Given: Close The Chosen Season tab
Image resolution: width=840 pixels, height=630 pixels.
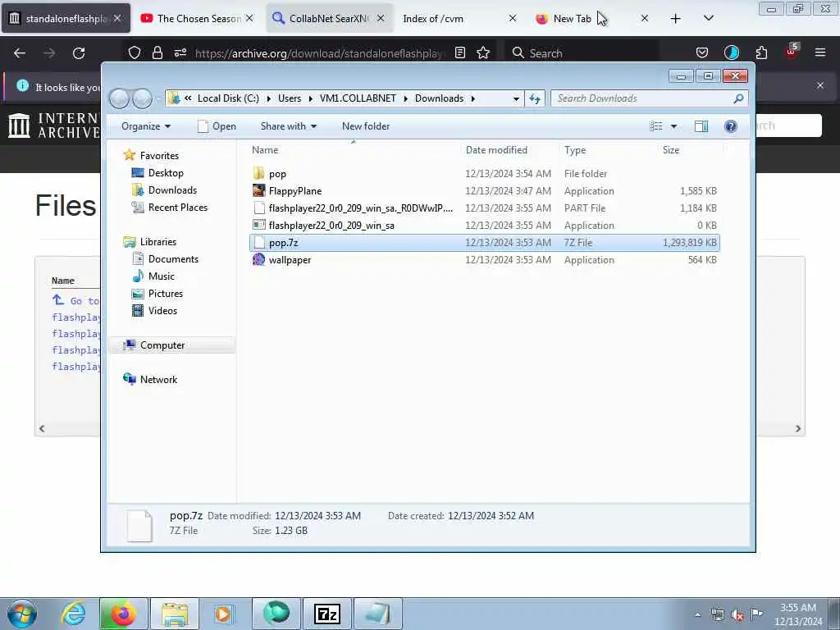Looking at the screenshot, I should (x=249, y=19).
